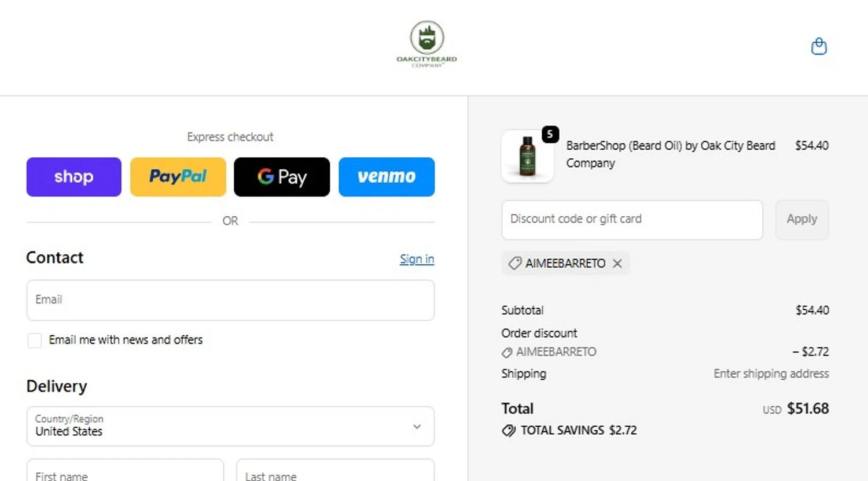Enable Email me with news and offers

pos(35,341)
